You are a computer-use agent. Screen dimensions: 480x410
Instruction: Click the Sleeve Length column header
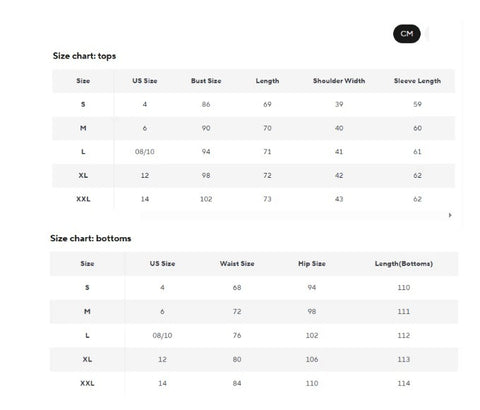pos(417,81)
